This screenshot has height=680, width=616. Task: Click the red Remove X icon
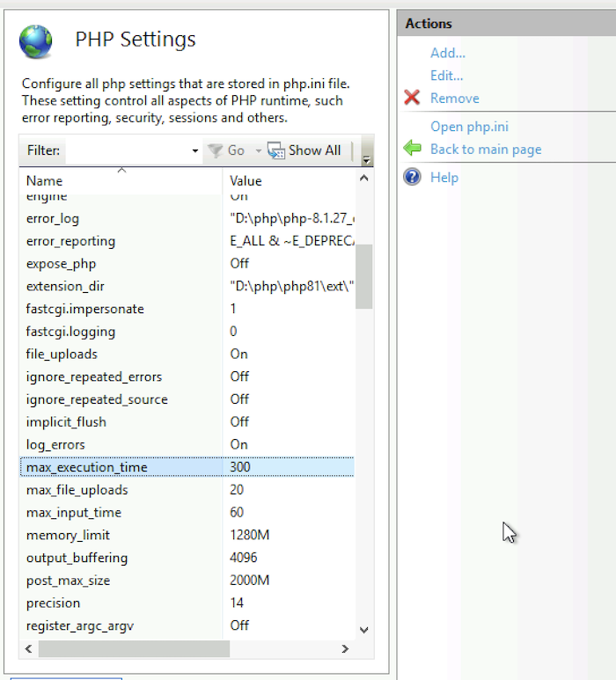[x=412, y=99]
